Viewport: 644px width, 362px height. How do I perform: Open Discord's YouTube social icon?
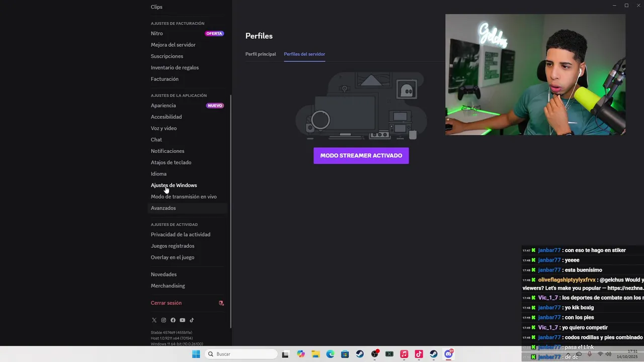(x=182, y=320)
